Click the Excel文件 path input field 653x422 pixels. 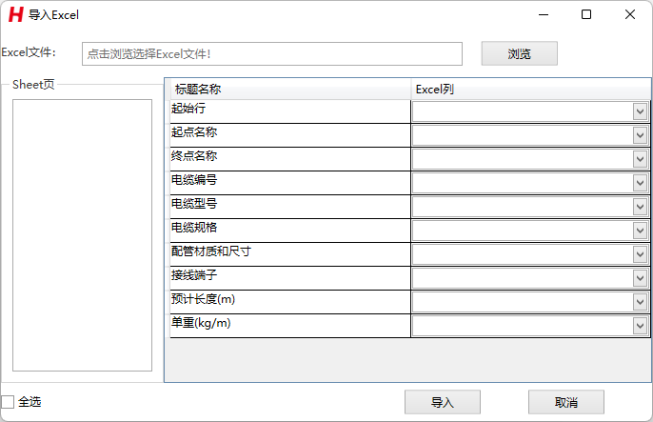click(272, 53)
